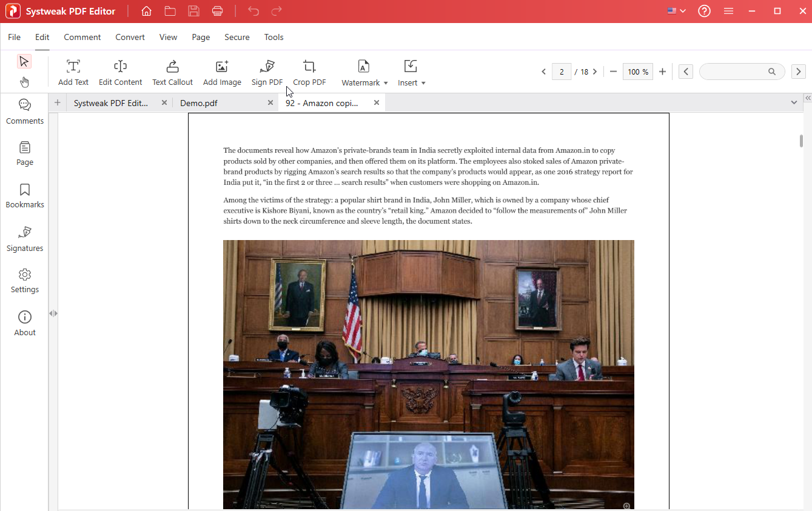
Task: Show the Bookmarks panel
Action: point(24,195)
